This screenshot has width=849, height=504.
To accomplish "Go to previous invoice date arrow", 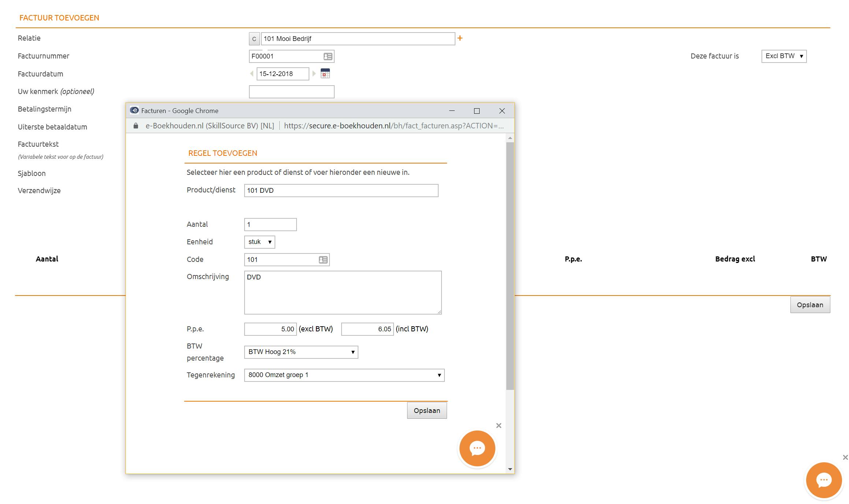I will (x=252, y=74).
